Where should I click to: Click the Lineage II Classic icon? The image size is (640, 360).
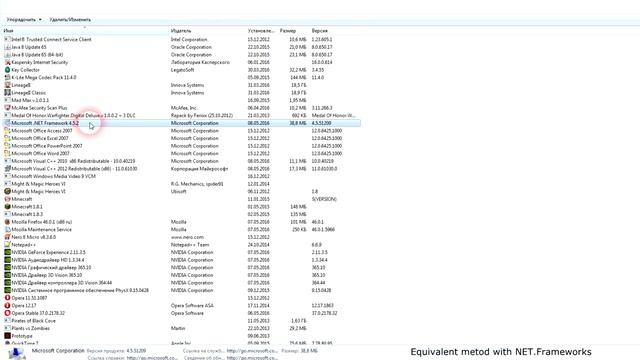(x=7, y=93)
